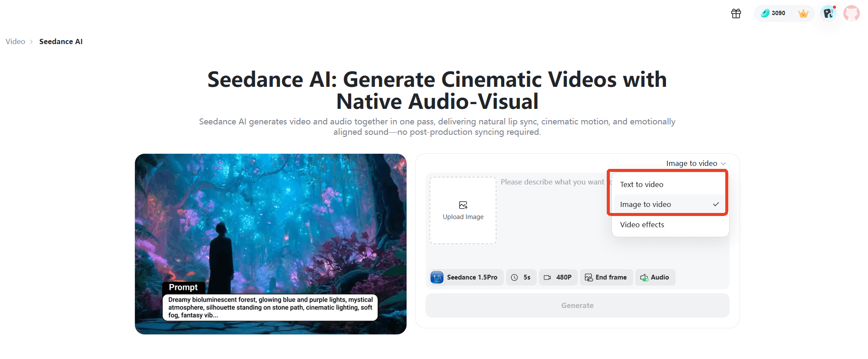Viewport: 868px width, 359px height.
Task: Click the Seedance 1.5 model icon
Action: (x=437, y=277)
